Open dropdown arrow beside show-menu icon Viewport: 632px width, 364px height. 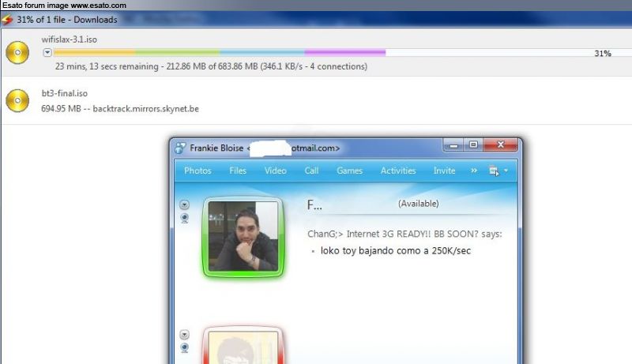tap(506, 171)
